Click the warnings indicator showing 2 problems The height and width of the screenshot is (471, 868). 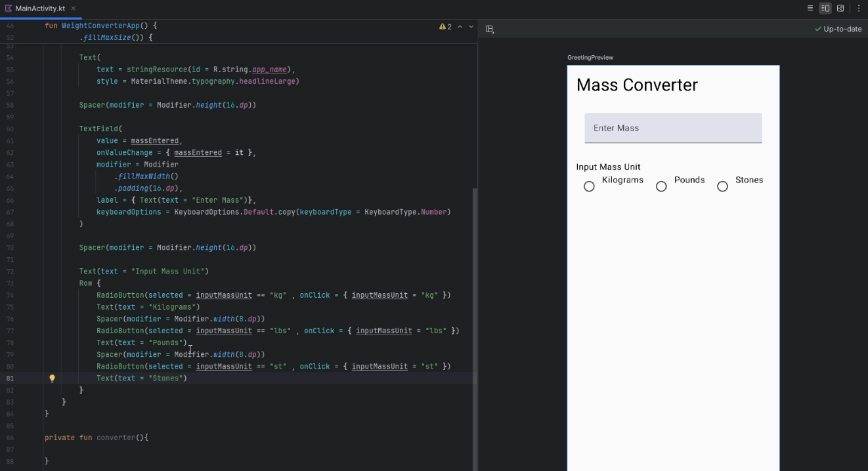pyautogui.click(x=445, y=27)
